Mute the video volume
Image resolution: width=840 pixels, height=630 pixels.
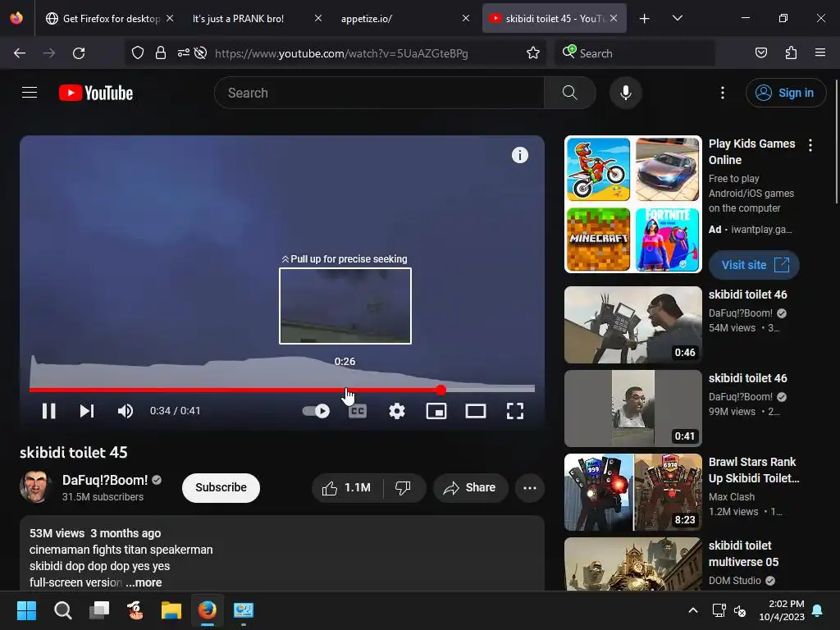click(x=126, y=411)
